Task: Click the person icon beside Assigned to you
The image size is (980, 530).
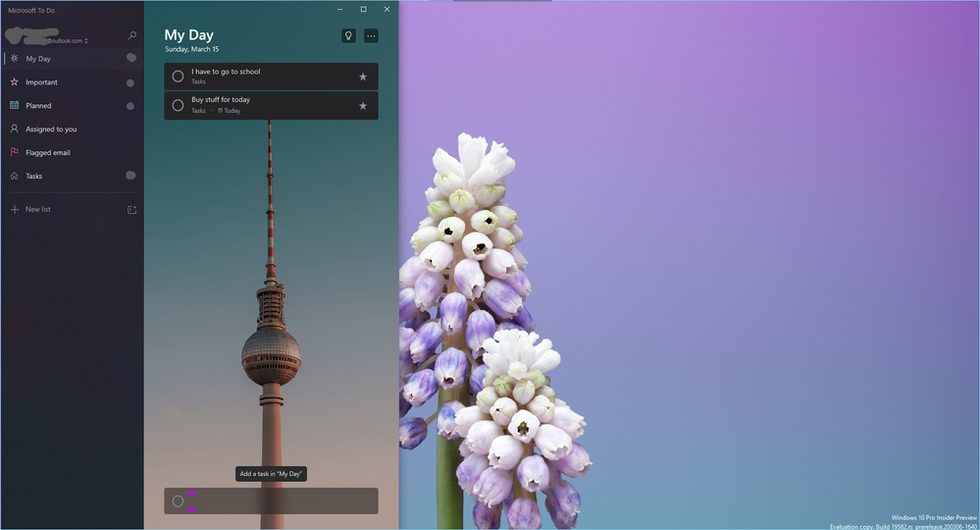Action: pyautogui.click(x=15, y=129)
